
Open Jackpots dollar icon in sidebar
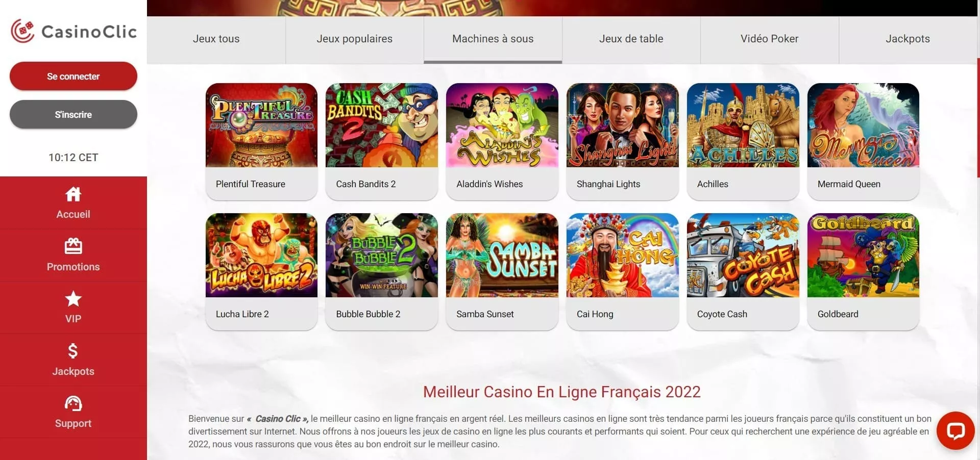point(73,351)
